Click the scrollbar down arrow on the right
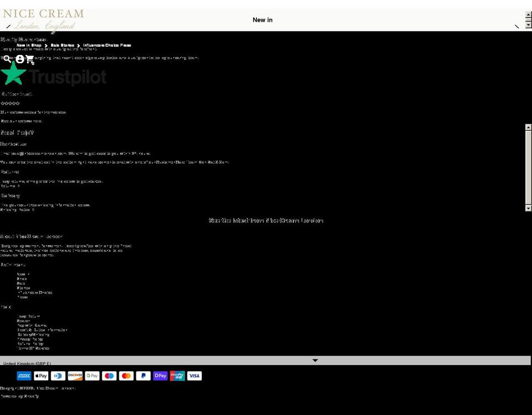This screenshot has height=415, width=532. 528,208
